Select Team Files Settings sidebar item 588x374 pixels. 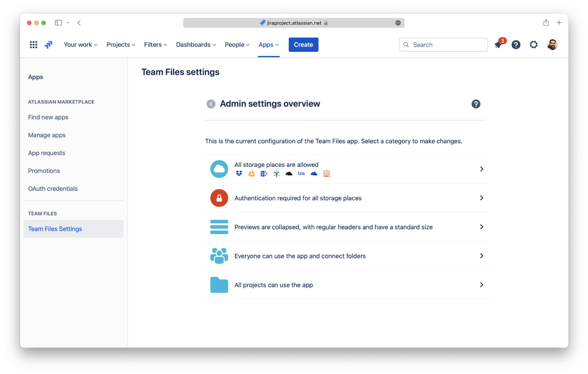74,229
